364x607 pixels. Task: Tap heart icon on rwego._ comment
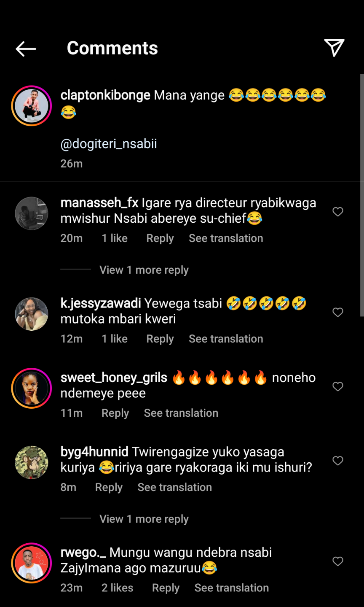338,561
